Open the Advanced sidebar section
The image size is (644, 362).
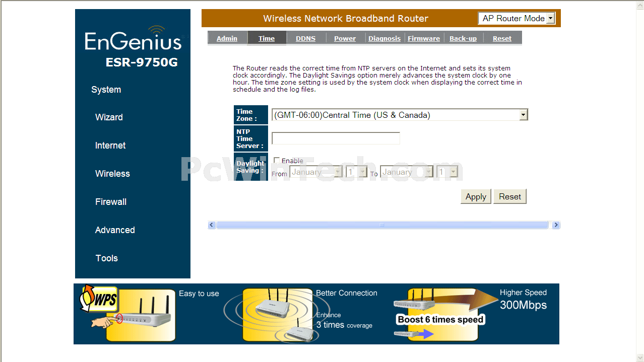coord(115,230)
